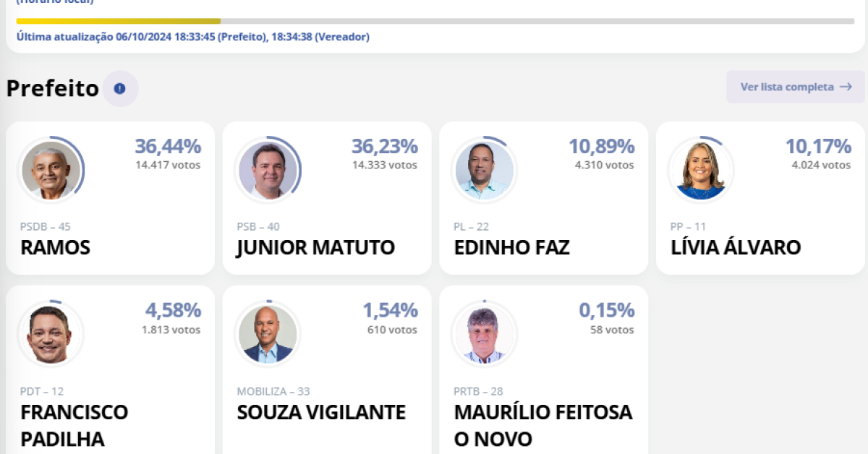Click Junior Matuto candidate photo
868x454 pixels.
coord(268,171)
